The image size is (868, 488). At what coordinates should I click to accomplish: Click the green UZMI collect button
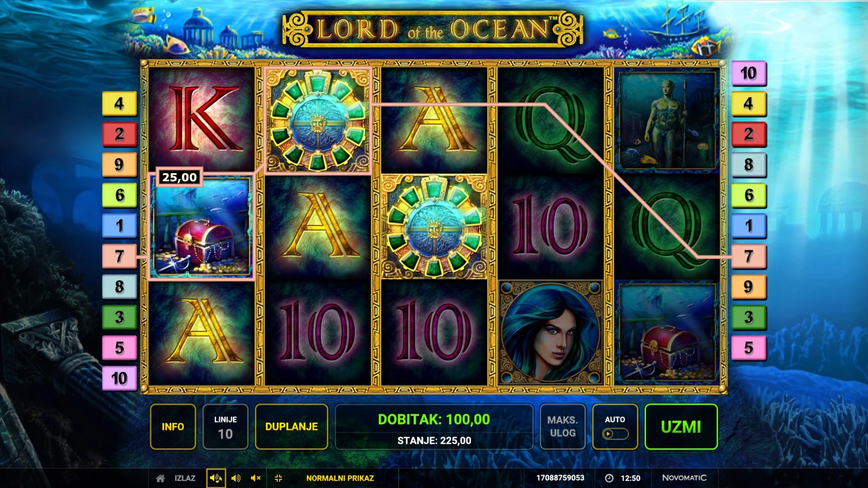pyautogui.click(x=681, y=426)
